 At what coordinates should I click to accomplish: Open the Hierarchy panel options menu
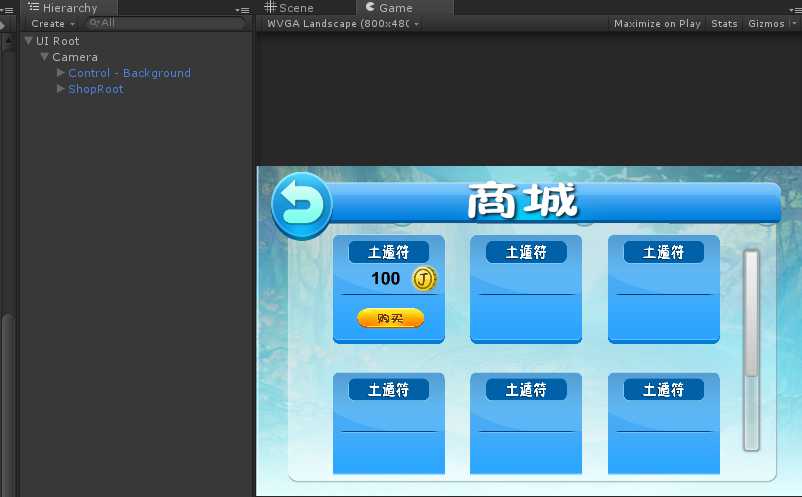242,10
